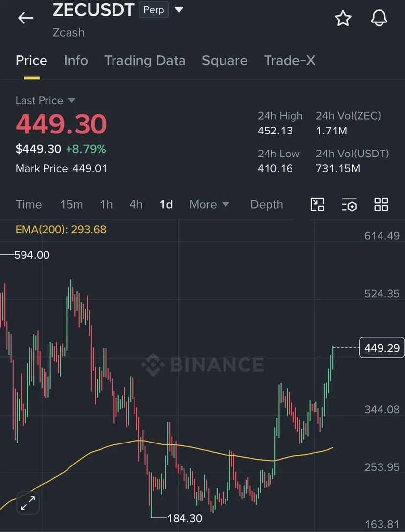
Task: Select the 1h chart interval
Action: point(106,204)
